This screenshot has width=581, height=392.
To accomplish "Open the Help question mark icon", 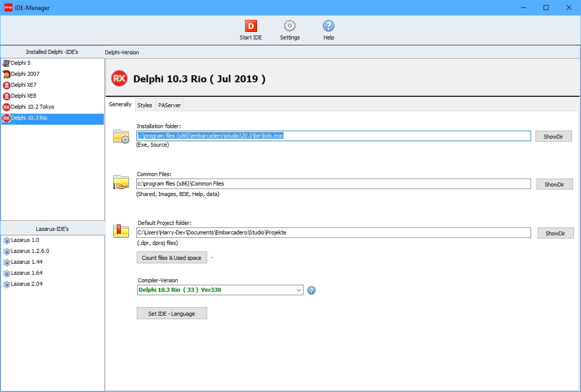I will (x=328, y=30).
